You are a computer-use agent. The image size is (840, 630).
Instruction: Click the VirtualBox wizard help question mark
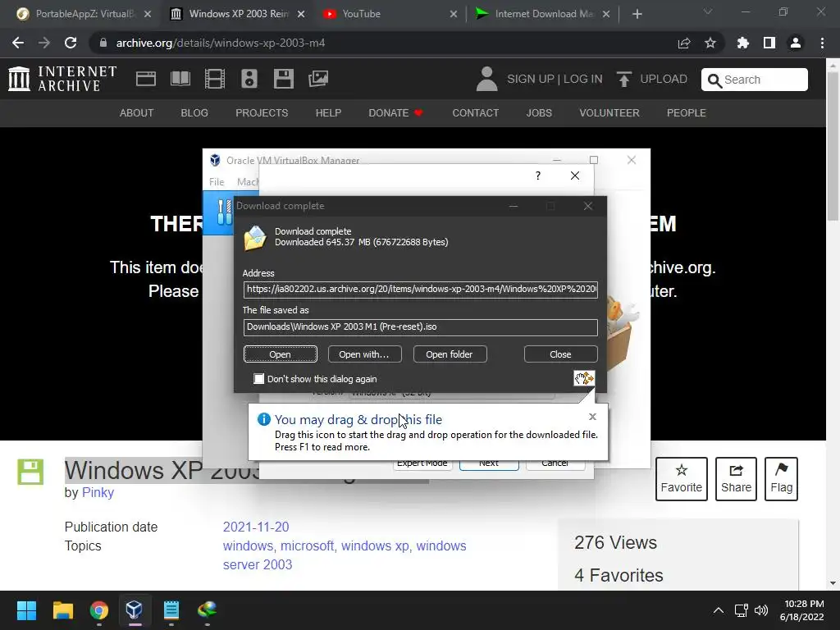[x=538, y=176]
